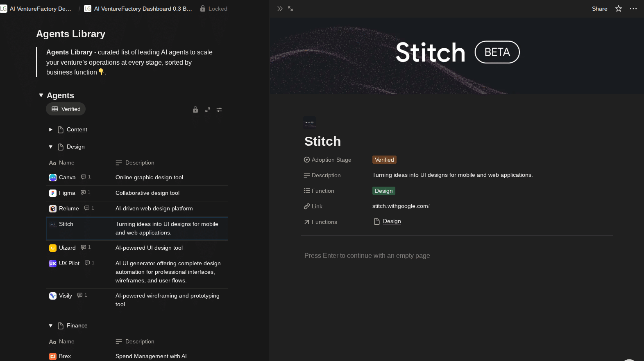Screen dimensions: 644x361
Task: Click 'Spend Management with AI' description cell
Action: point(169,355)
